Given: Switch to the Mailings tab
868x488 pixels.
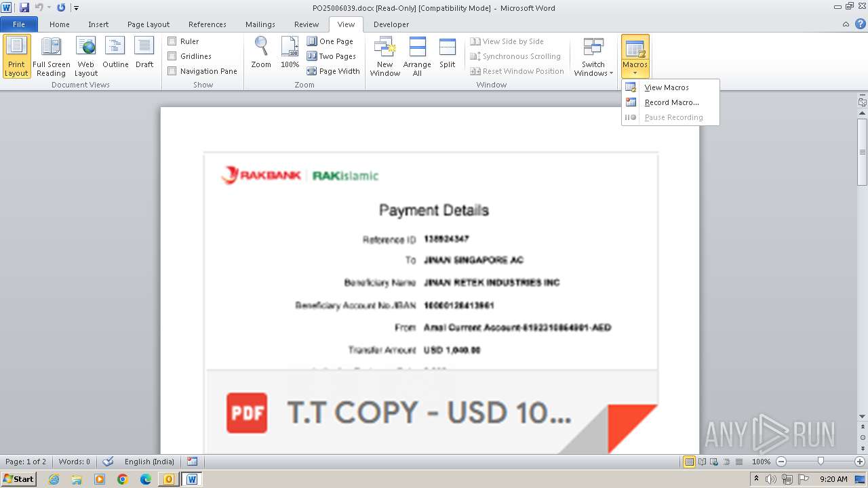Looking at the screenshot, I should click(x=260, y=24).
